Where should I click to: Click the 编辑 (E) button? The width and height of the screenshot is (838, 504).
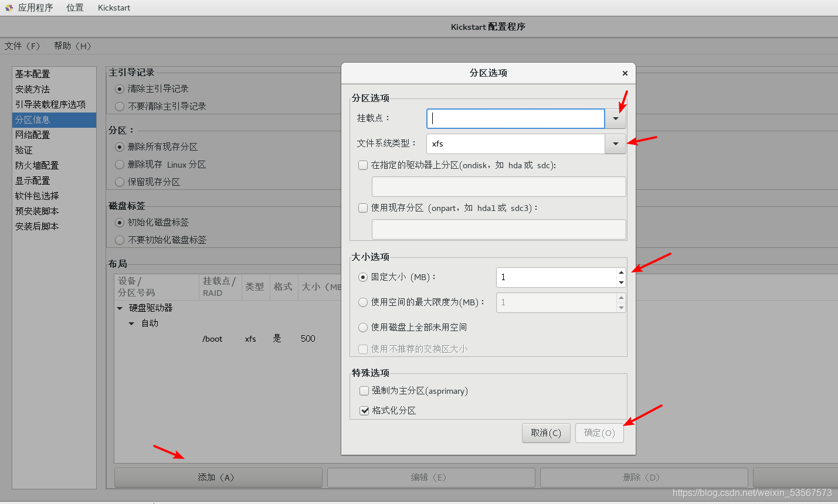coord(431,478)
